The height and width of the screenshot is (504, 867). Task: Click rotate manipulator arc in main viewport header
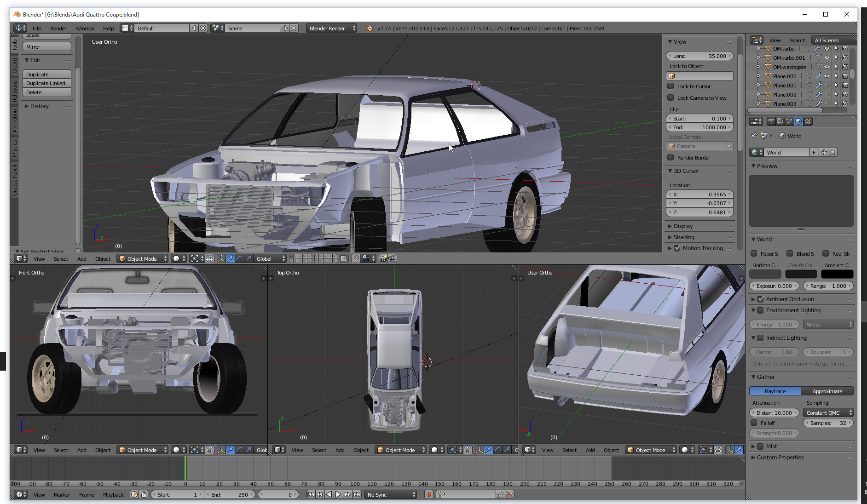coord(239,258)
